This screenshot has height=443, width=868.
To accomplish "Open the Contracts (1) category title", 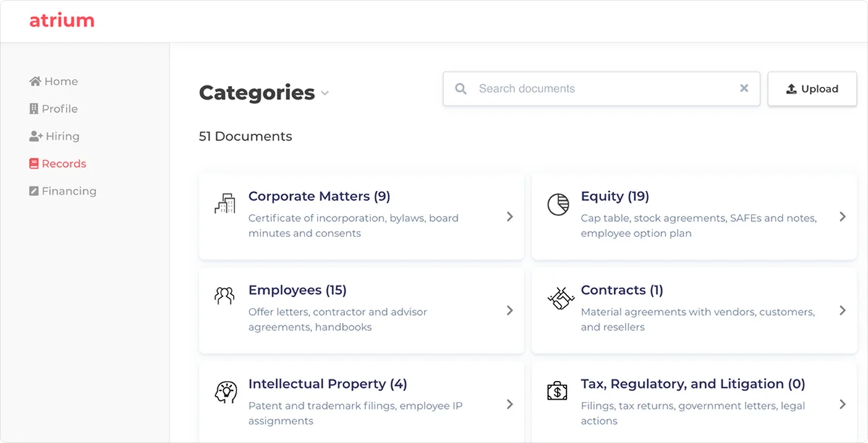I will 621,290.
